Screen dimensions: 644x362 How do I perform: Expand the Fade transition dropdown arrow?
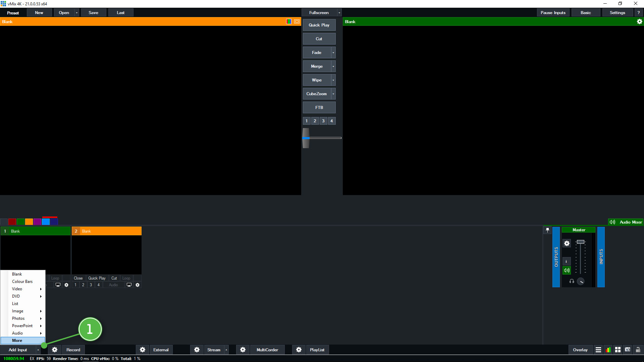(x=333, y=53)
